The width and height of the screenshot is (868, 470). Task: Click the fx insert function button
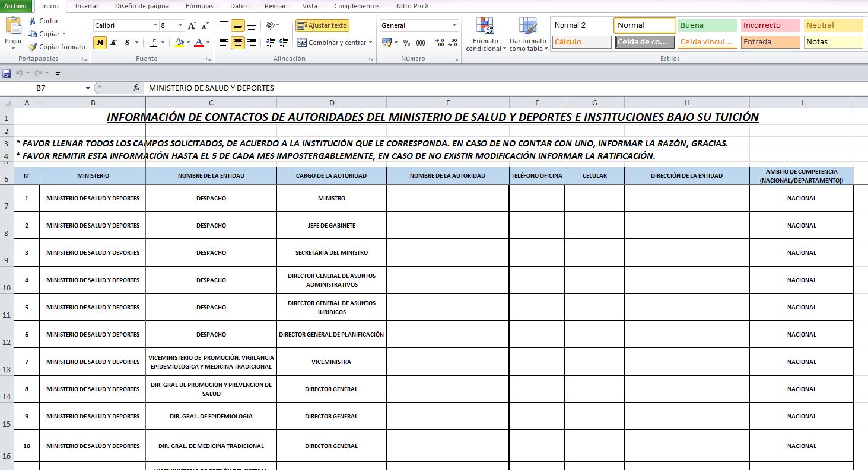136,88
